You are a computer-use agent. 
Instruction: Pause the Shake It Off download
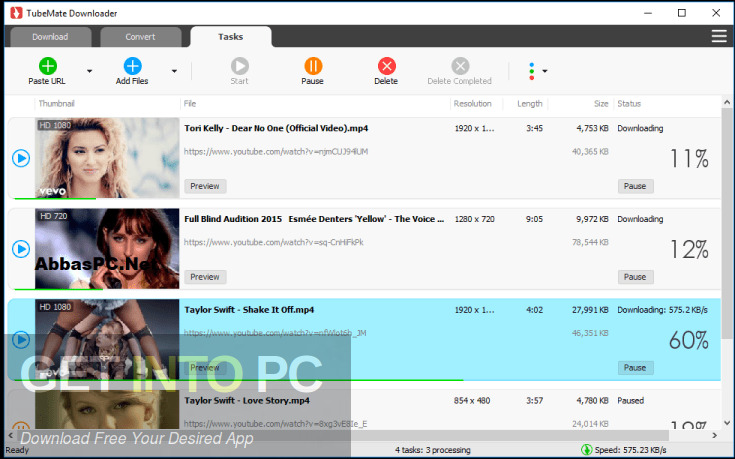pyautogui.click(x=635, y=368)
